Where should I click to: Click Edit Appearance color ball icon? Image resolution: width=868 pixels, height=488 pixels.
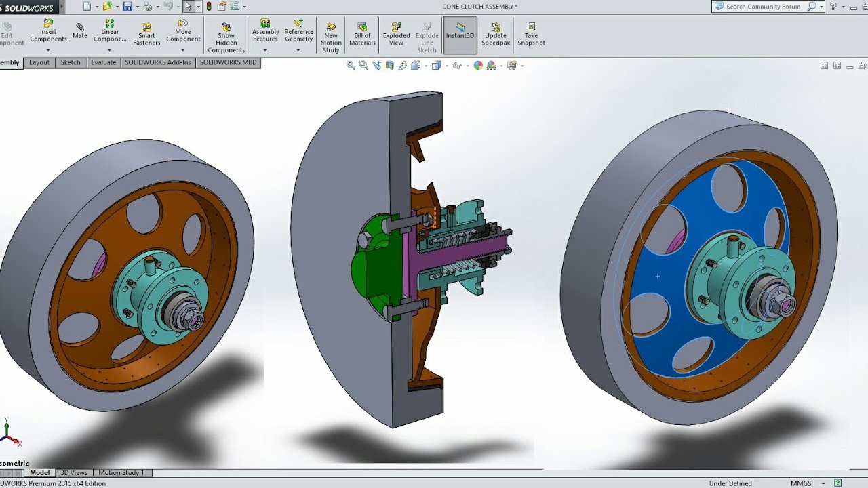pyautogui.click(x=478, y=66)
